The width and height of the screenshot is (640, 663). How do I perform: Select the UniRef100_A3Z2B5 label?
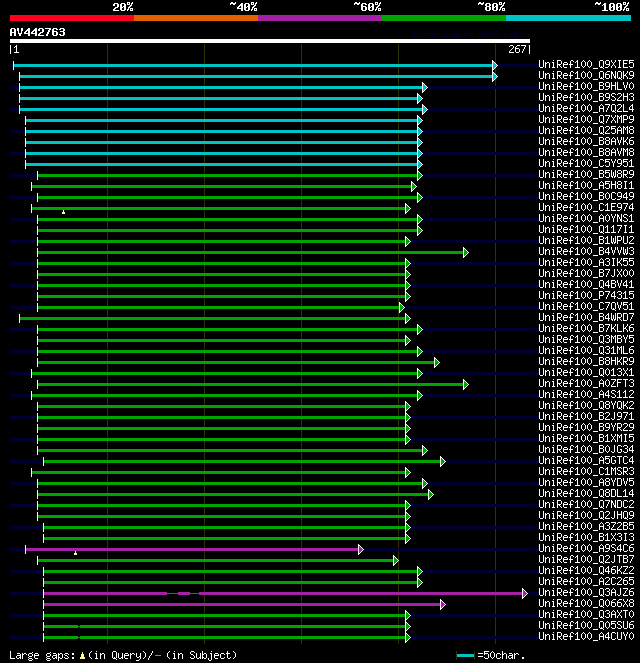coord(586,526)
